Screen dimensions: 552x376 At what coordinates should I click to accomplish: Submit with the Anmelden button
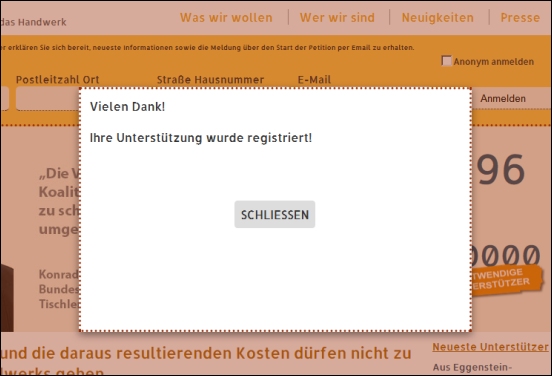point(503,99)
